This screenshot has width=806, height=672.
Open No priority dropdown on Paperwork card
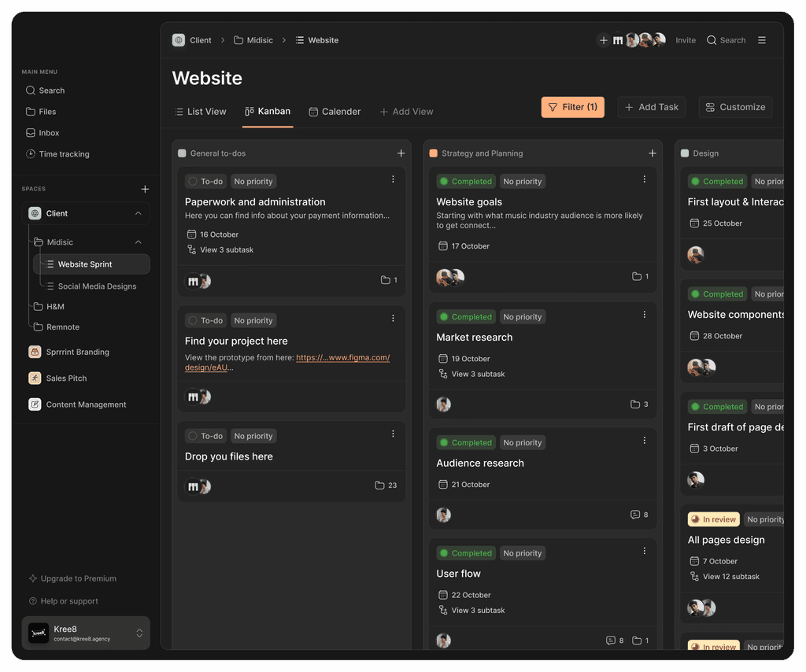(x=253, y=181)
